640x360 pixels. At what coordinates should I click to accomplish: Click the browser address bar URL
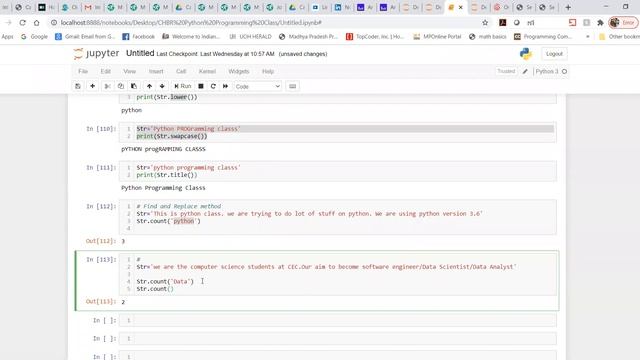point(191,23)
